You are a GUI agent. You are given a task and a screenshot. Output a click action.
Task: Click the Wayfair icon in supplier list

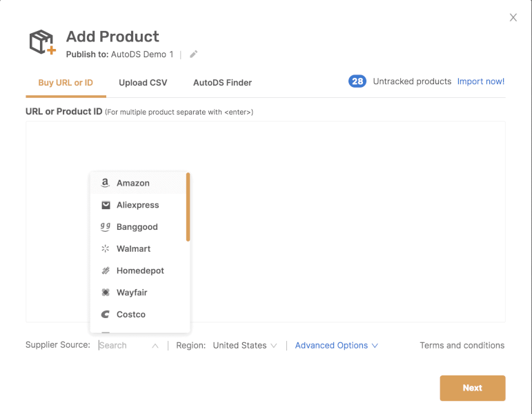coord(106,292)
